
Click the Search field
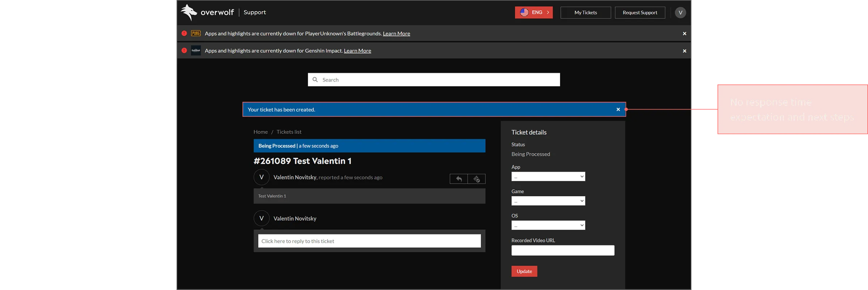coord(434,79)
